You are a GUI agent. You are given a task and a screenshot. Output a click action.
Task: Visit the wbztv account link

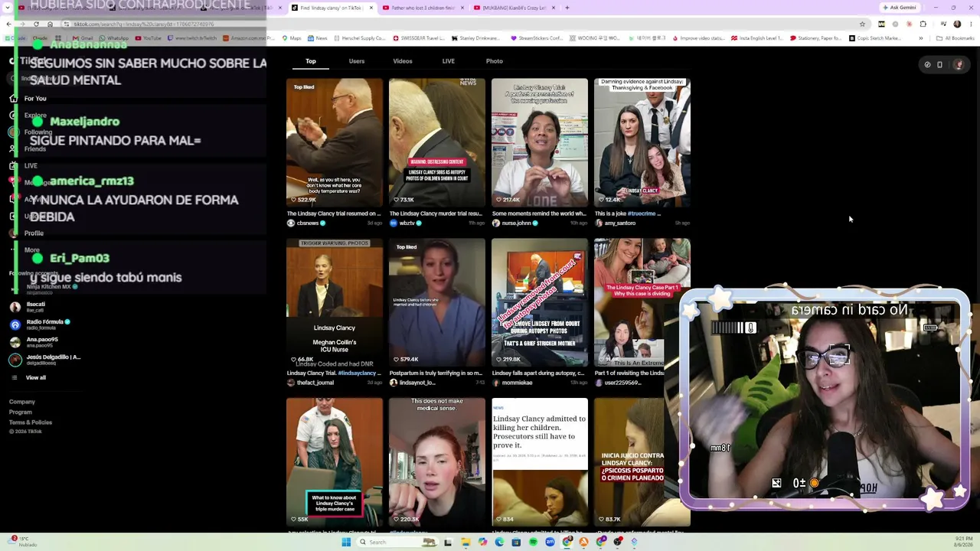point(407,223)
